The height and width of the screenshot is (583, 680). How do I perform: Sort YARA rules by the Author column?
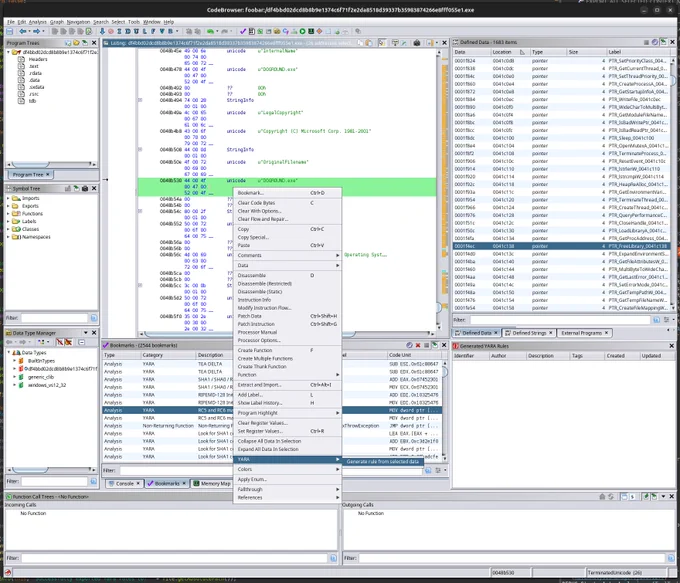(507, 356)
